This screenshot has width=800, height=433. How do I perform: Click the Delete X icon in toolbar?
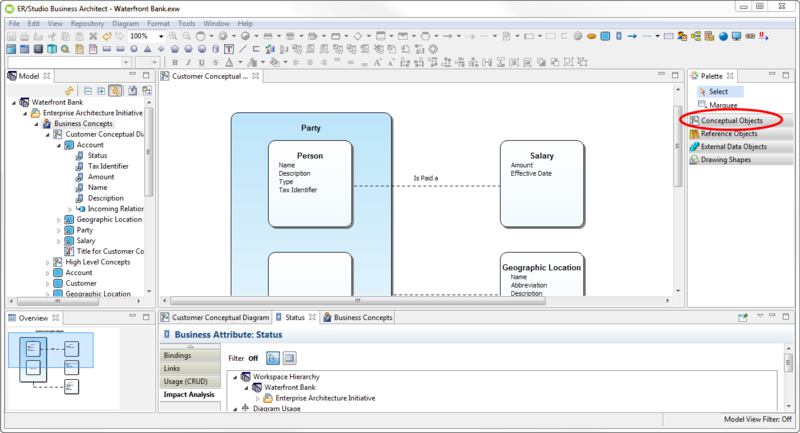93,36
